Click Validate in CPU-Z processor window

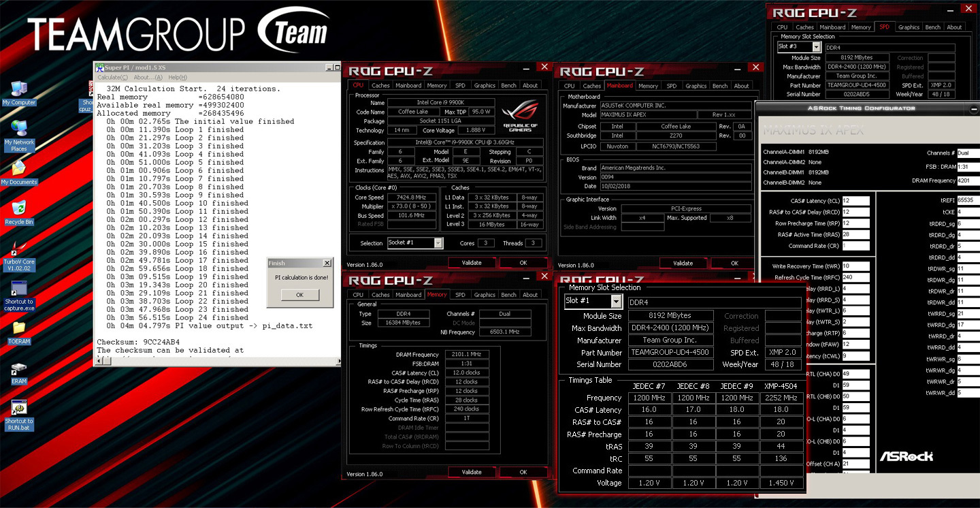tap(472, 263)
